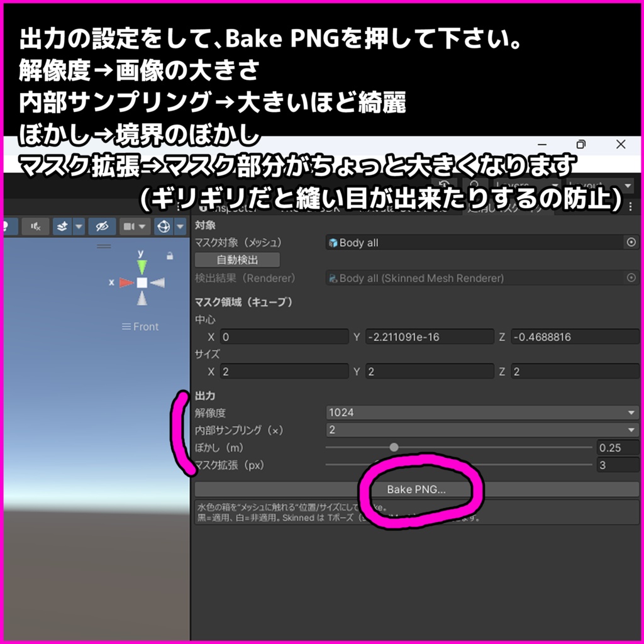Image resolution: width=644 pixels, height=644 pixels.
Task: Click the マスク対象（メッシュ） label
Action: pyautogui.click(x=238, y=242)
